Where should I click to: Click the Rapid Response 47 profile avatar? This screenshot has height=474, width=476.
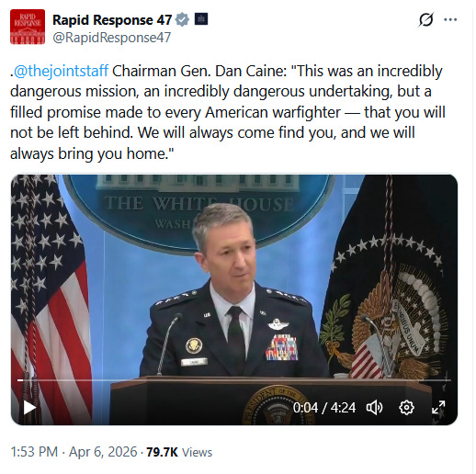tap(28, 27)
